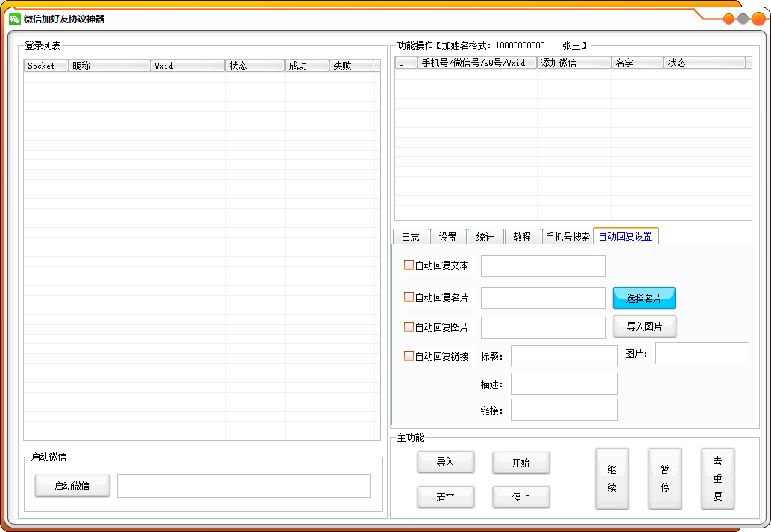Tick the 自动回复图片 checkbox
771x532 pixels.
(409, 326)
